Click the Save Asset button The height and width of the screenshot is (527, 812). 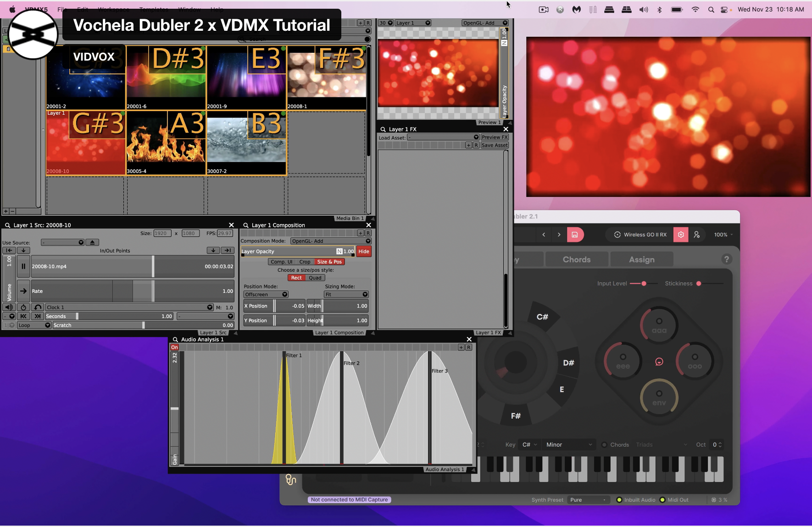(x=494, y=145)
